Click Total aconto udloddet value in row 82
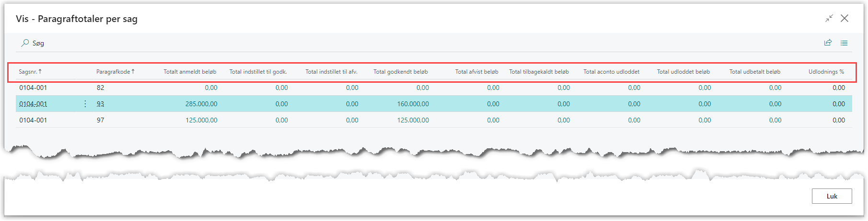The height and width of the screenshot is (221, 868). tap(634, 88)
